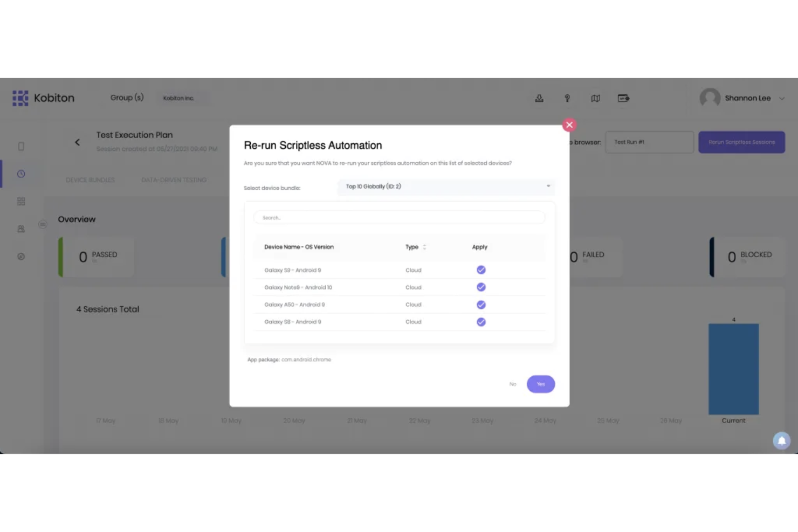
Task: Click the Rerun Scriptless Sessions button
Action: point(741,142)
